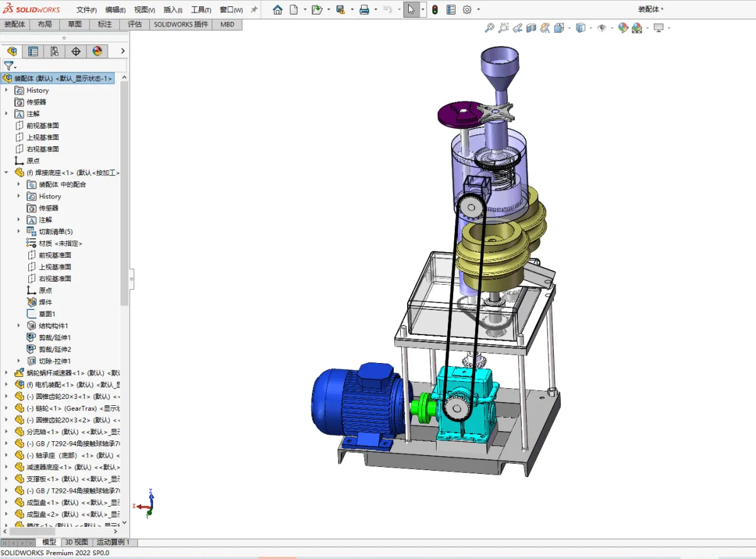Click the Home welcome icon
Image resolution: width=756 pixels, height=559 pixels.
coord(277,9)
